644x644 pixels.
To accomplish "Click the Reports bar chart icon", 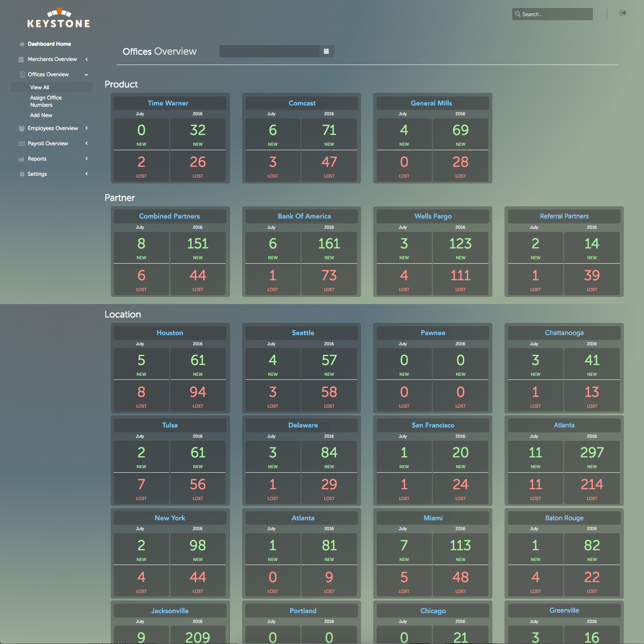I will [21, 159].
